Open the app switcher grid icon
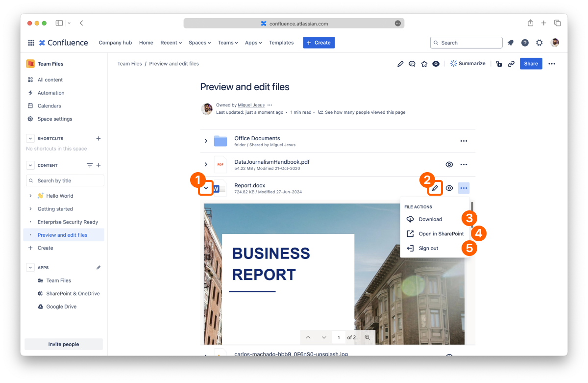Viewport: 588px width, 383px height. click(x=31, y=43)
